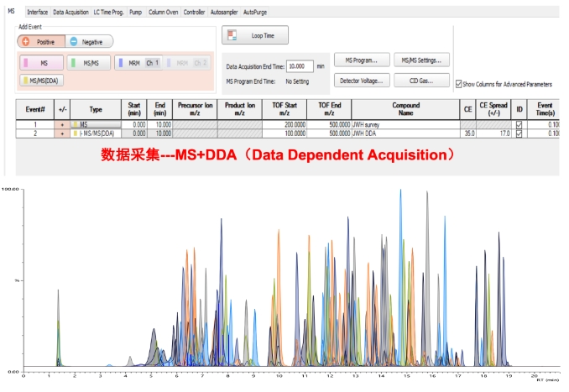Open Detector Voltage settings
Viewport: 569px width, 392px height.
pyautogui.click(x=361, y=81)
